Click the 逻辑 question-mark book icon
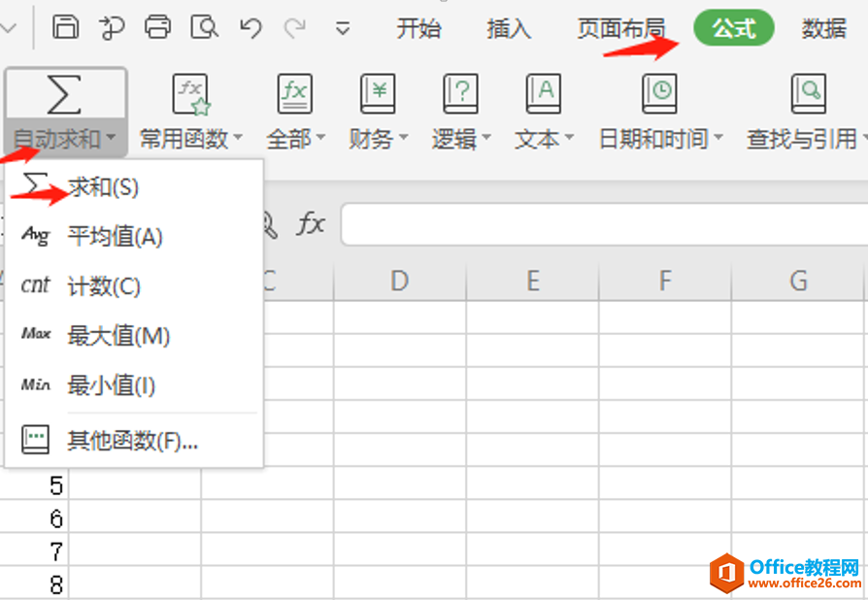The height and width of the screenshot is (600, 868). pos(460,94)
